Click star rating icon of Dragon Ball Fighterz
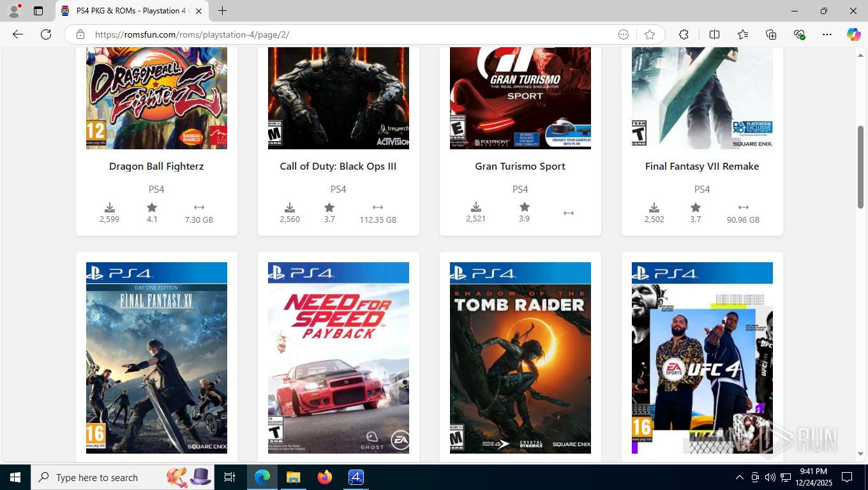868x490 pixels. (x=152, y=207)
